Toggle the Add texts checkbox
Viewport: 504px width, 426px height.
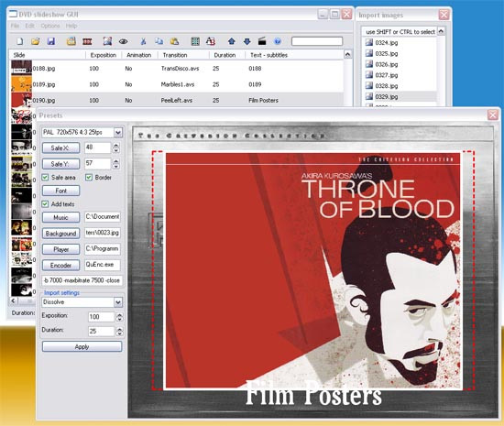[45, 204]
